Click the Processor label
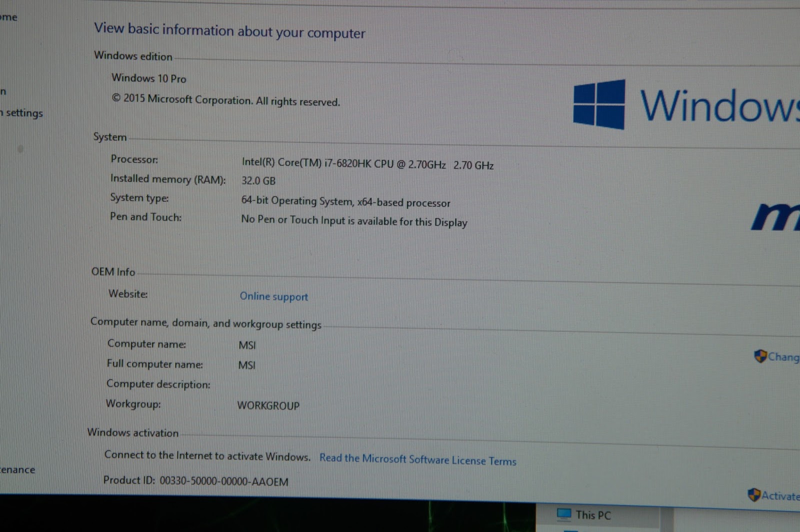 pyautogui.click(x=134, y=159)
